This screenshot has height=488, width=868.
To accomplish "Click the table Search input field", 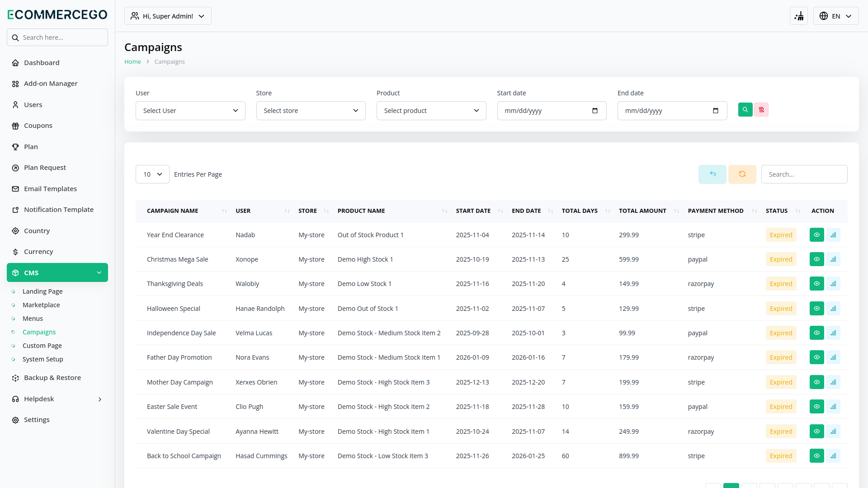I will tap(804, 174).
